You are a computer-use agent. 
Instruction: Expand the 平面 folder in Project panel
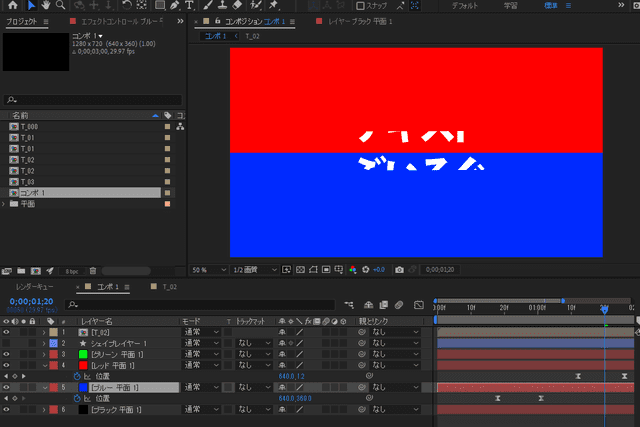click(x=4, y=204)
